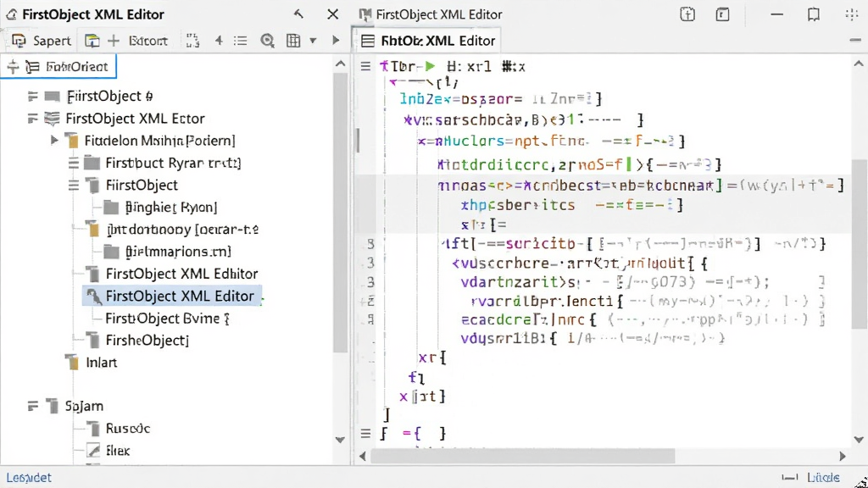Viewport: 868px width, 488px height.
Task: Click pencil icon beside fliek row
Action: pos(93,451)
